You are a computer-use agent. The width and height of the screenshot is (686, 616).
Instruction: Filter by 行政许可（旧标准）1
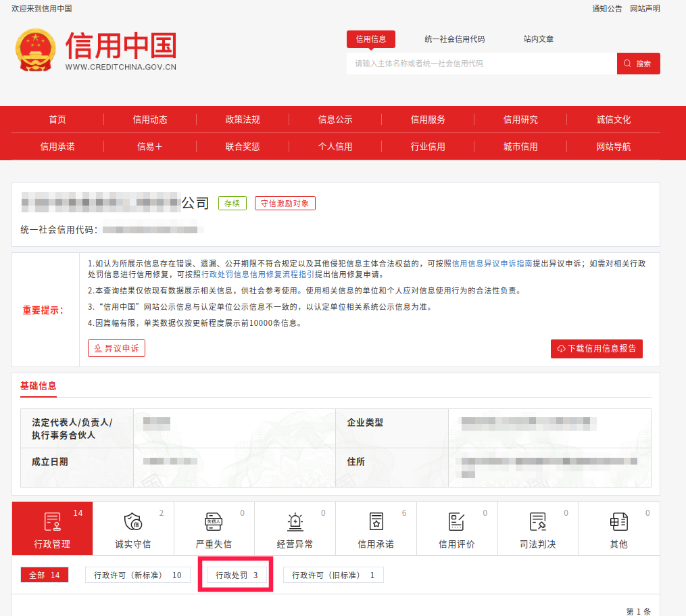tap(333, 575)
